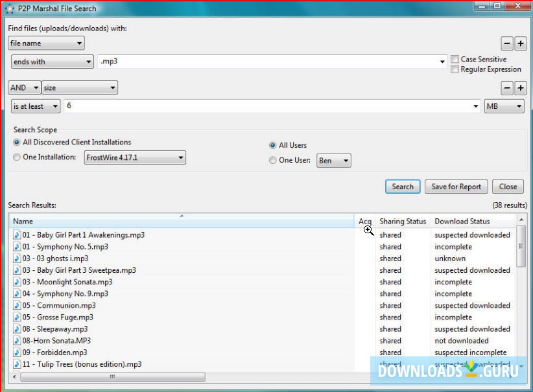Remove the file name criterion with minus button
Image resolution: width=533 pixels, height=392 pixels.
[x=507, y=43]
